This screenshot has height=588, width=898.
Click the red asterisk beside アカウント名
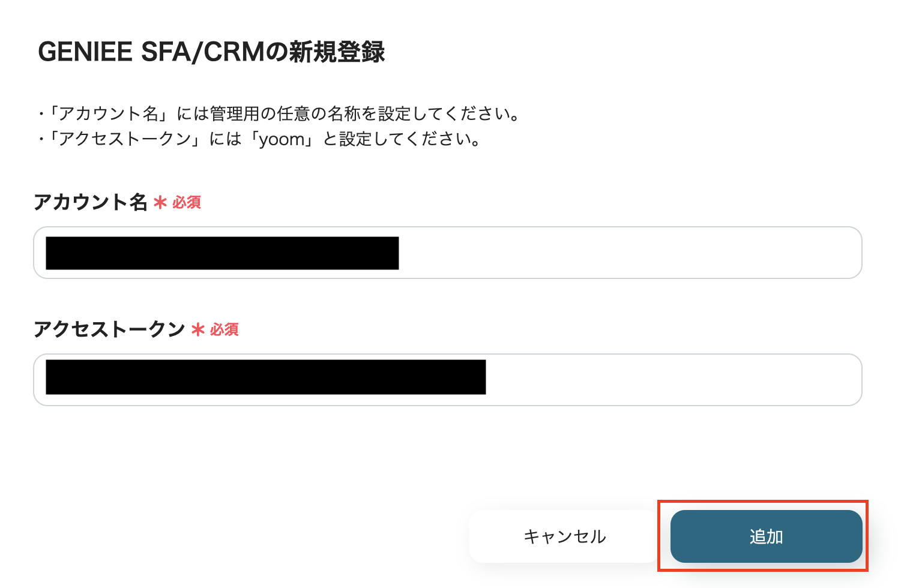[x=160, y=203]
